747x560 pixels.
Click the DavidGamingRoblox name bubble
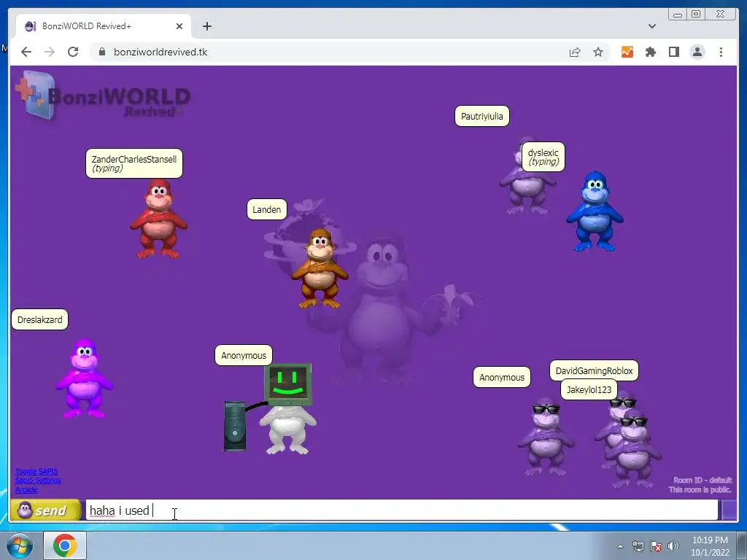pyautogui.click(x=594, y=370)
